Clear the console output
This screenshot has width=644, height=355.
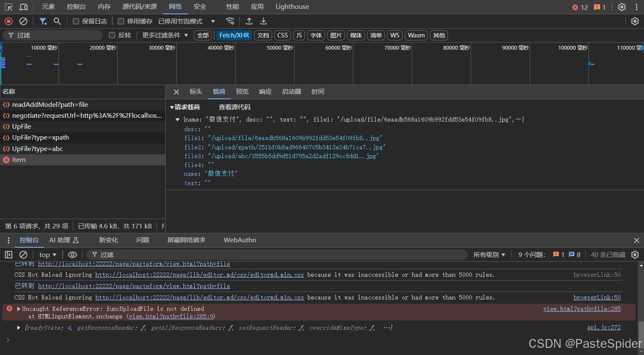tap(24, 254)
